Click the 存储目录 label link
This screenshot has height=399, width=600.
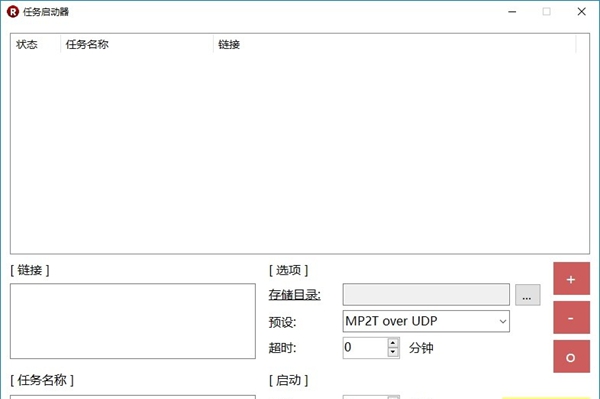pyautogui.click(x=294, y=295)
